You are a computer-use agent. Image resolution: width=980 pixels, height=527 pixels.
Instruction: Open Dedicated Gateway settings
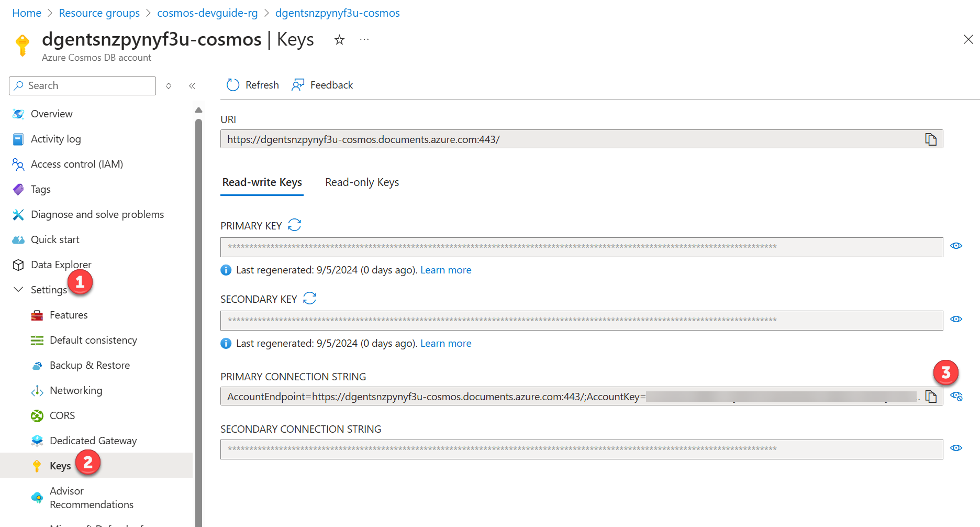93,441
